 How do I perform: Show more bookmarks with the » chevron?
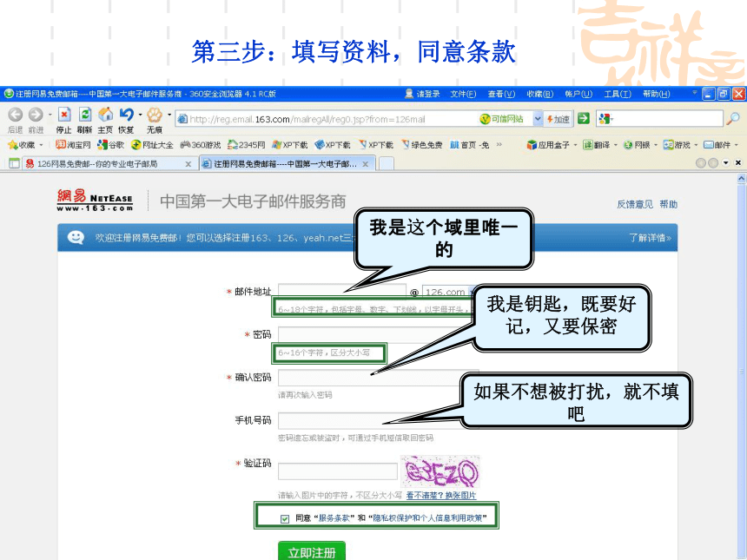pos(499,144)
